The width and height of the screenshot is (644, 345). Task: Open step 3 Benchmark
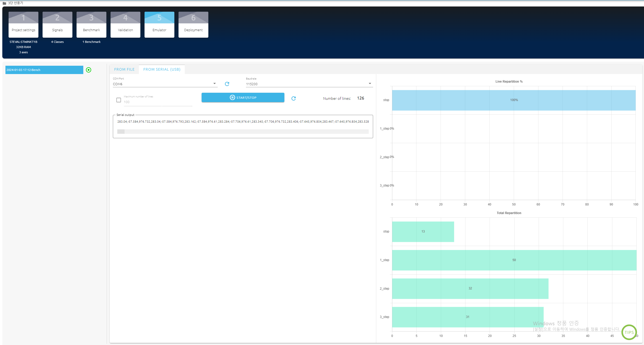[x=91, y=25]
